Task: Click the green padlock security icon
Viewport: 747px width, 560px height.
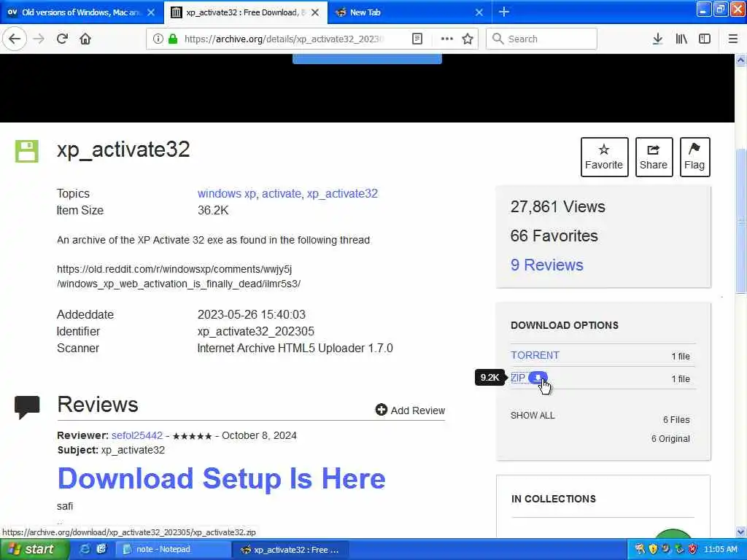Action: pyautogui.click(x=173, y=39)
